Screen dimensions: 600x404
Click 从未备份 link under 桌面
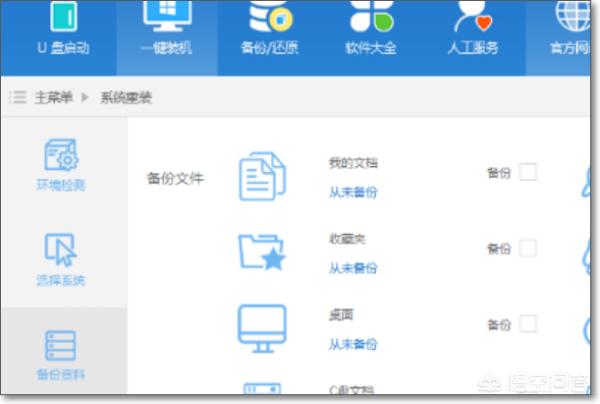tap(353, 343)
